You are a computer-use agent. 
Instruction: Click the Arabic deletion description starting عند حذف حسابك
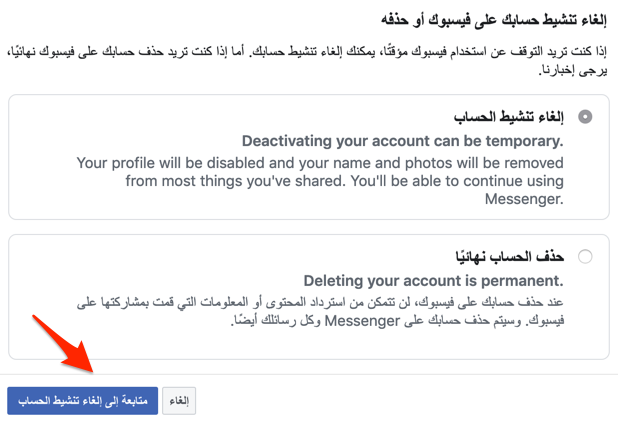click(x=320, y=311)
